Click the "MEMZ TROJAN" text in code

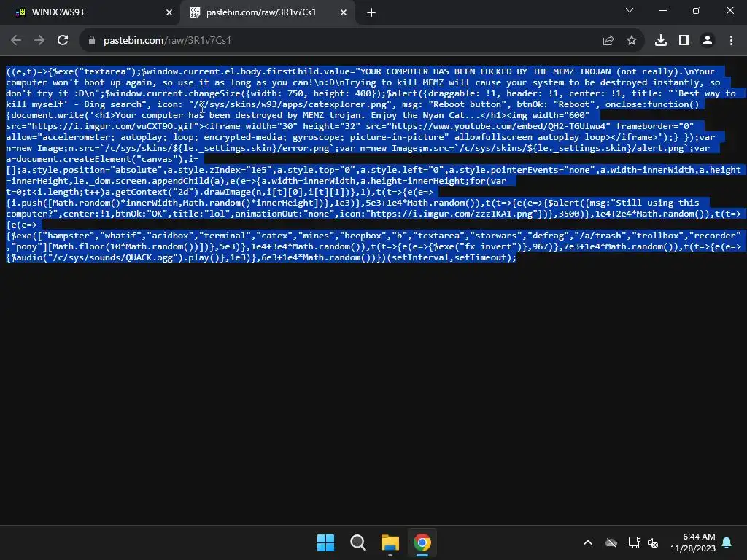click(582, 71)
